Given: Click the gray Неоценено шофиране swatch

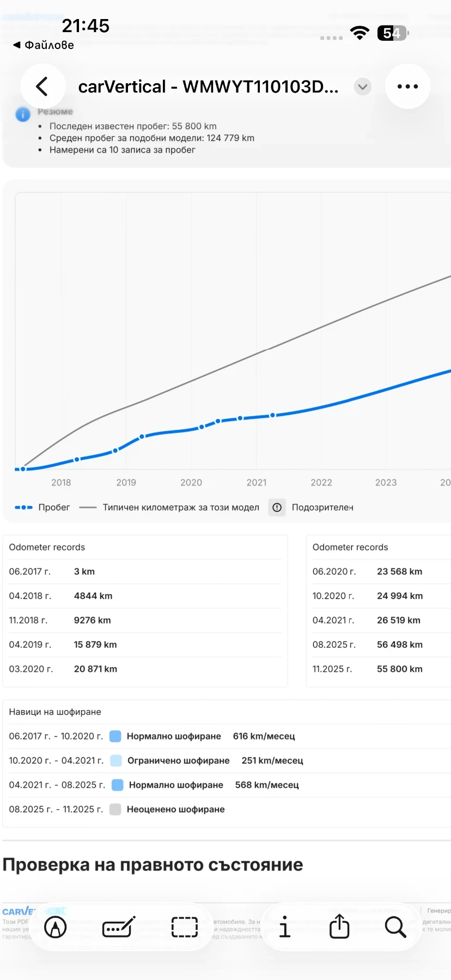Looking at the screenshot, I should [x=115, y=810].
